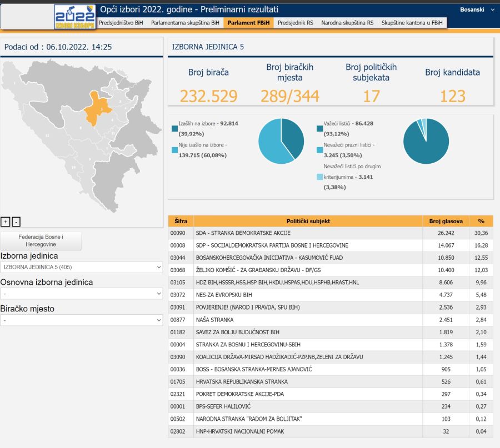Zoom in the map with plus button
The height and width of the screenshot is (448, 500).
tap(6, 222)
